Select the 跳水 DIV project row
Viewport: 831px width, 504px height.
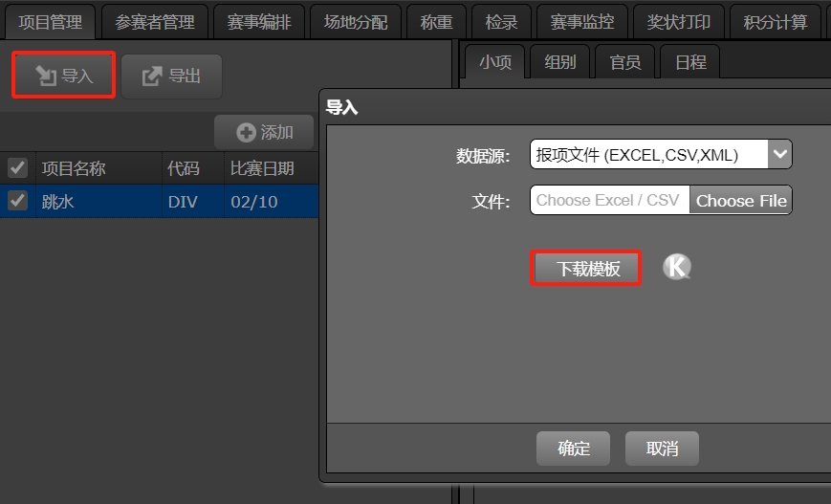tap(159, 201)
